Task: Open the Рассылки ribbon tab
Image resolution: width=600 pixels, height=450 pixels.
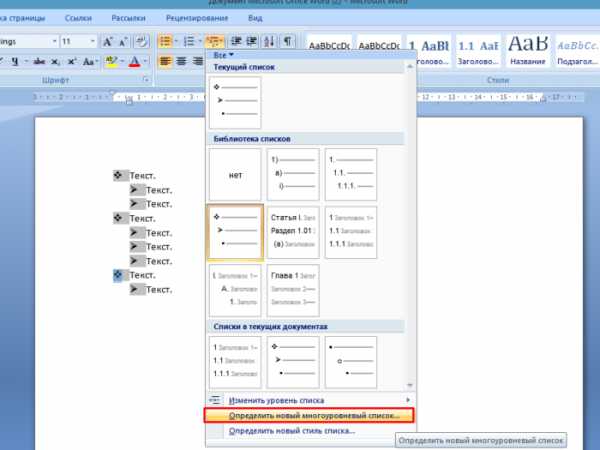Action: [128, 18]
